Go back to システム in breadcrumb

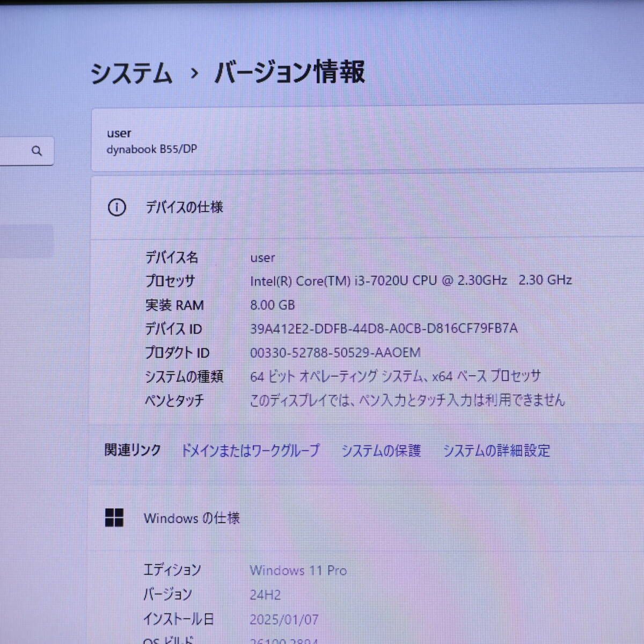(131, 73)
